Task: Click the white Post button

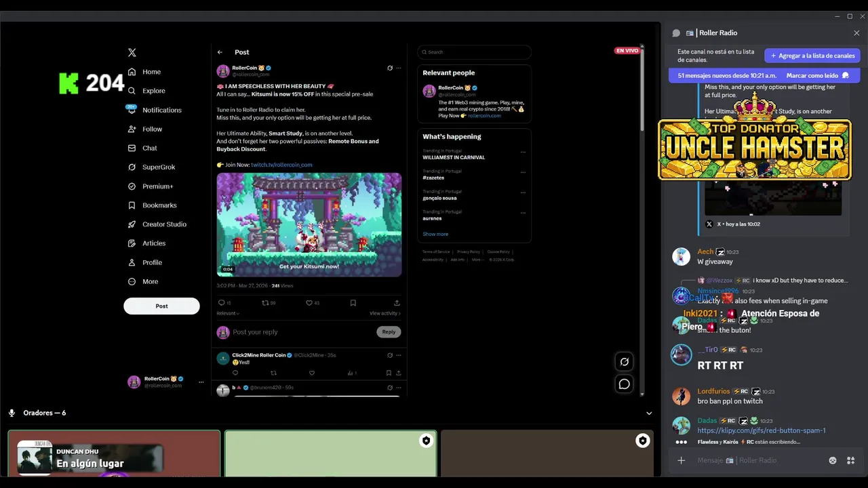Action: tap(161, 306)
